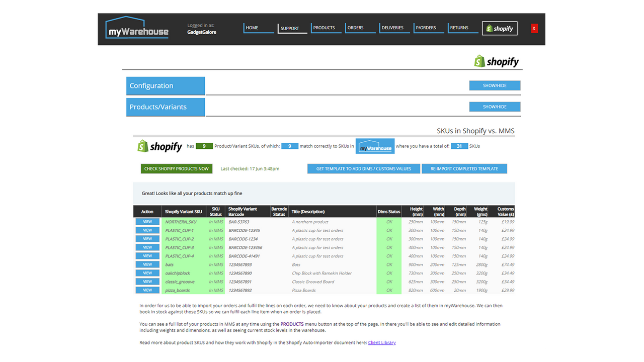Viewport: 644px width, 362px height.
Task: Click the green 9 Product/Variant SKU count
Action: (x=204, y=146)
